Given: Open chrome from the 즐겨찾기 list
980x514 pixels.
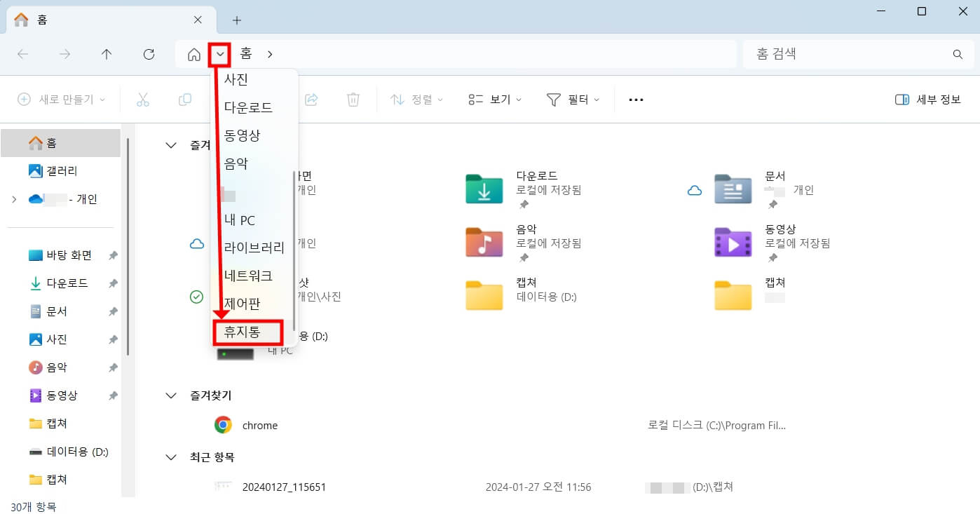Looking at the screenshot, I should click(260, 425).
